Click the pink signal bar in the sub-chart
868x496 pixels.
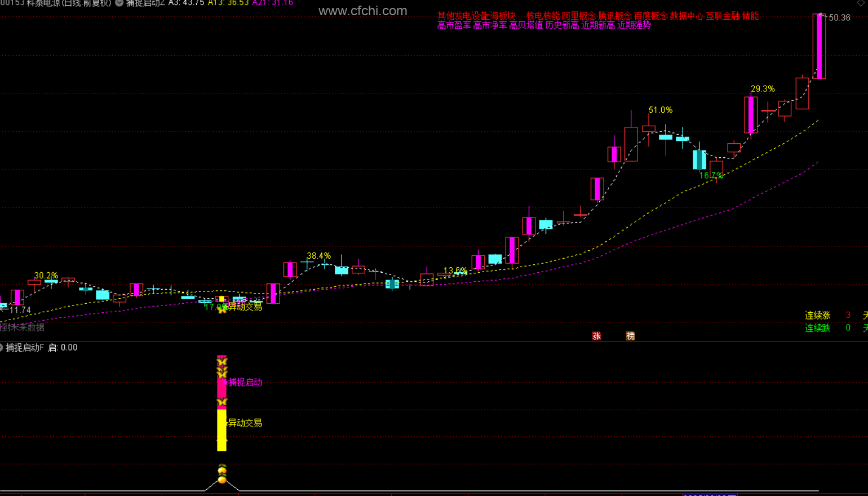tap(222, 382)
